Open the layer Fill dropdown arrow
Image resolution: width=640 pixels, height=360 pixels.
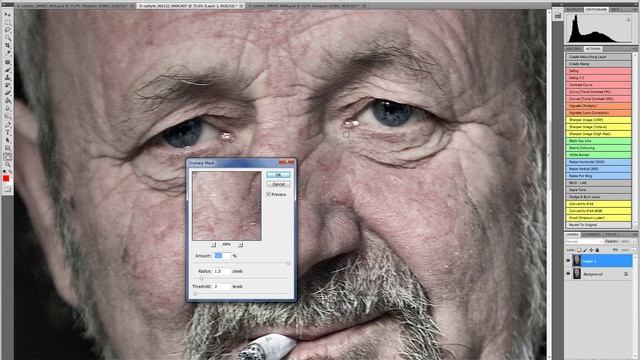tap(634, 250)
